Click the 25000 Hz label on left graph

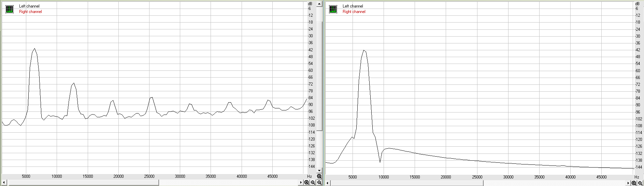[x=149, y=176]
